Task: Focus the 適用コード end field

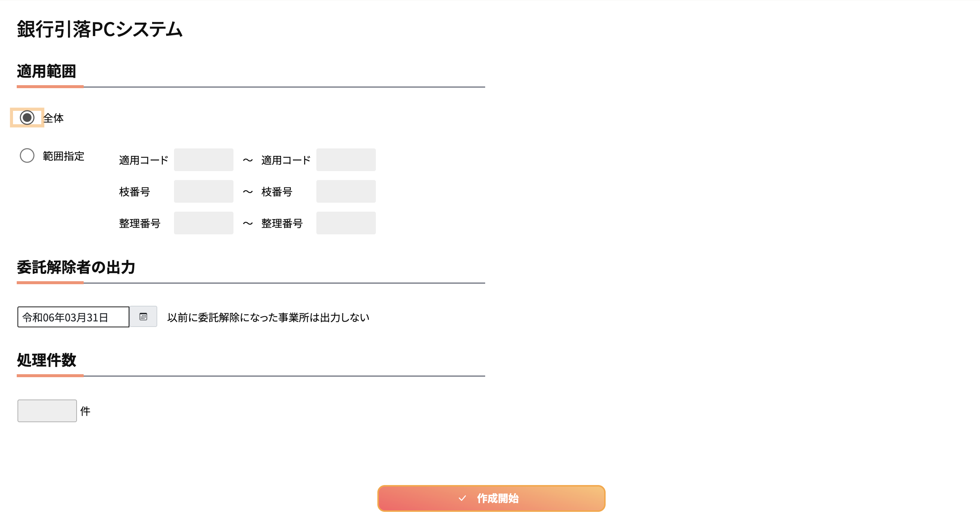Action: click(x=346, y=160)
